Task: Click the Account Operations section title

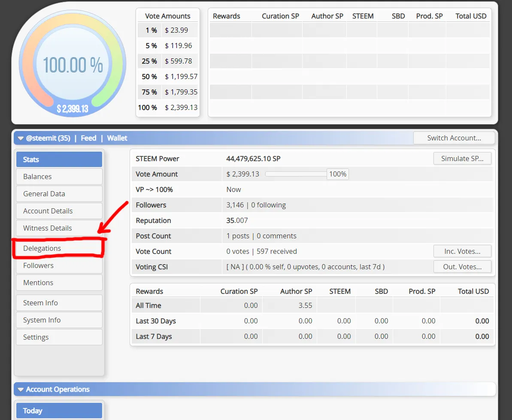Action: 58,389
